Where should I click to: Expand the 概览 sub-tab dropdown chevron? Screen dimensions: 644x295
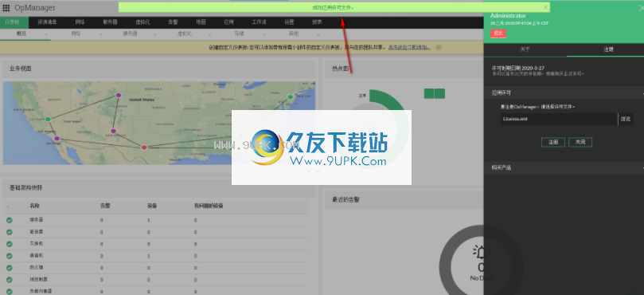tap(45, 34)
